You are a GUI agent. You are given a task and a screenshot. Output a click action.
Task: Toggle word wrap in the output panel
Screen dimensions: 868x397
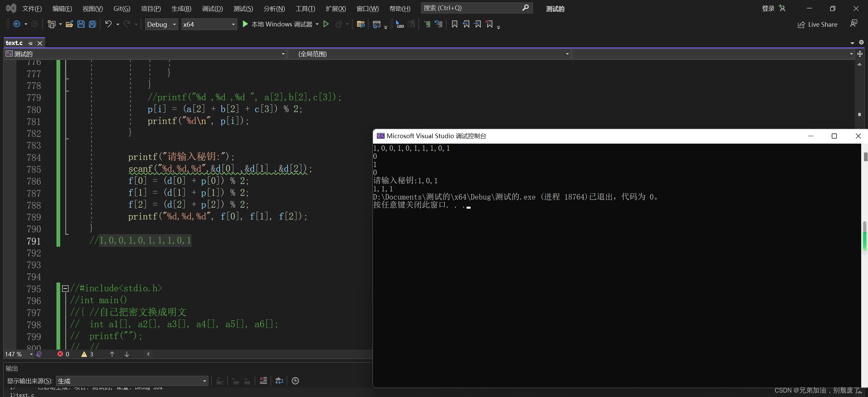279,381
